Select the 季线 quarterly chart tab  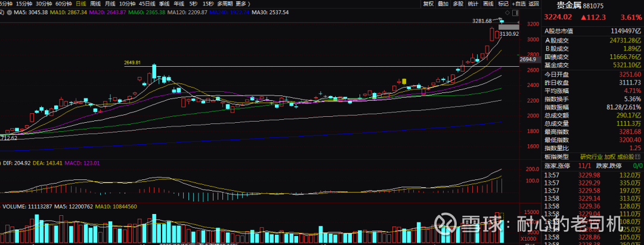165,4
